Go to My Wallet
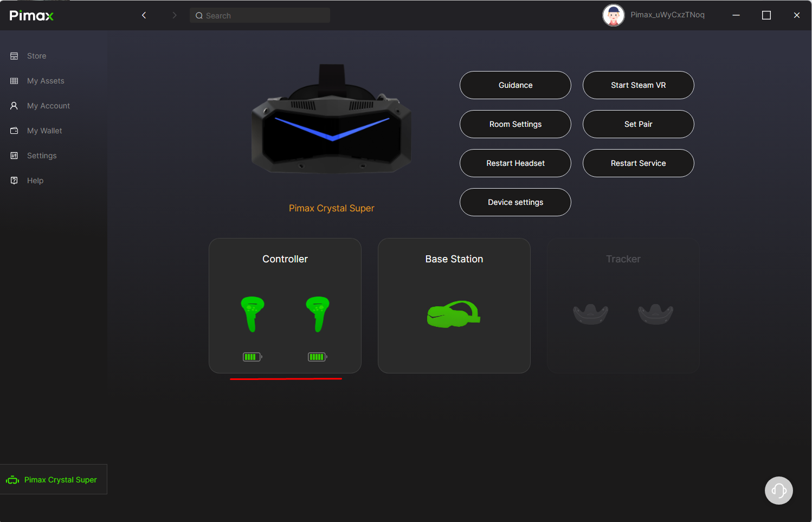This screenshot has width=812, height=522. point(44,131)
